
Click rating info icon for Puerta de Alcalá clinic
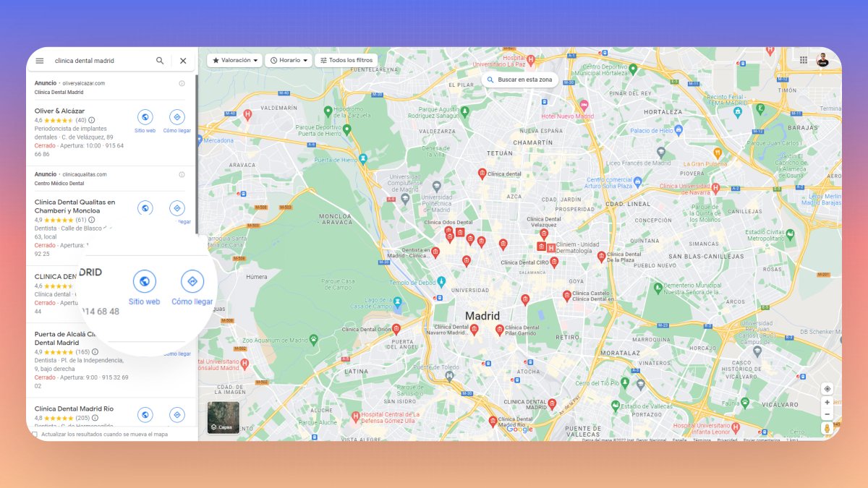95,352
